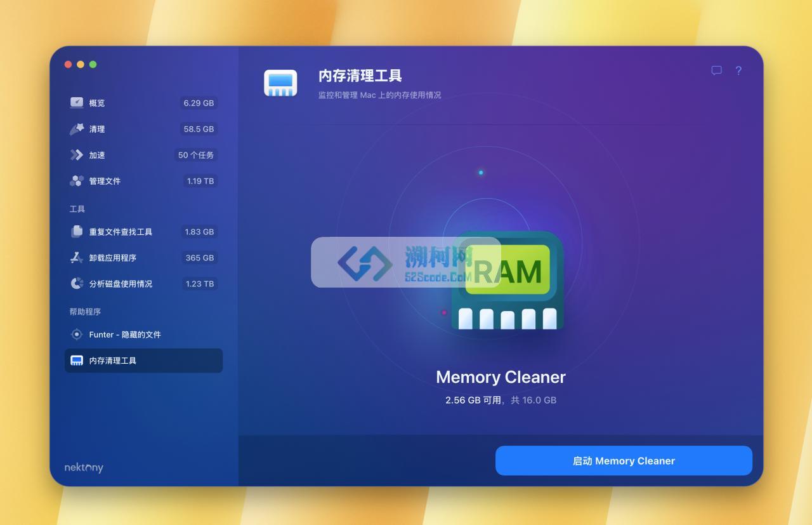
Task: Click the 1.19 TB manage files badge
Action: tap(200, 181)
